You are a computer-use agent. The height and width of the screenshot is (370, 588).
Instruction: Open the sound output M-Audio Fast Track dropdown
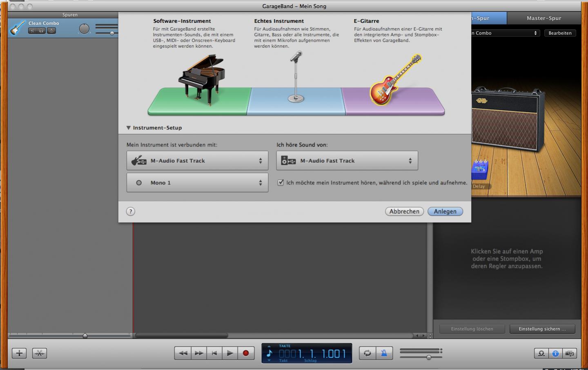click(x=347, y=161)
